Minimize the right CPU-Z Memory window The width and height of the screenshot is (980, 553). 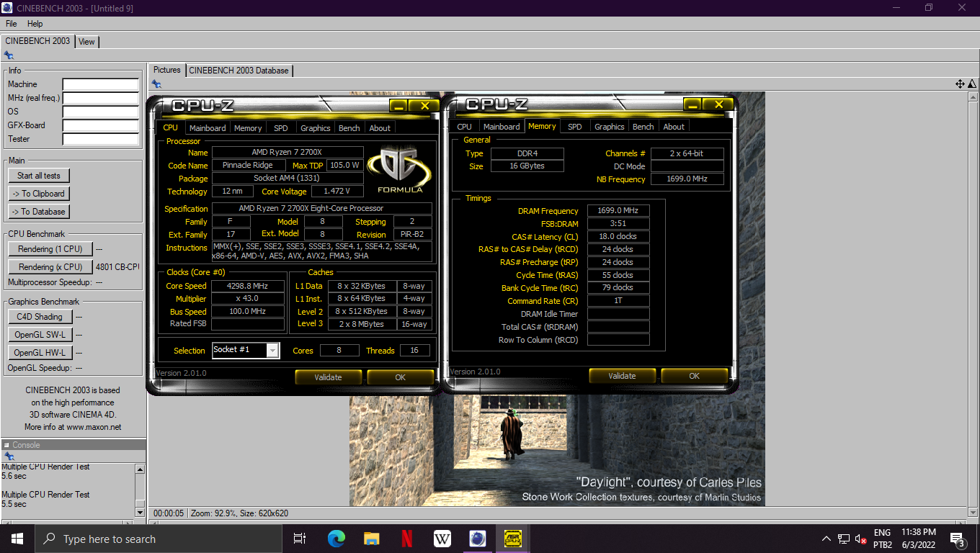[694, 105]
